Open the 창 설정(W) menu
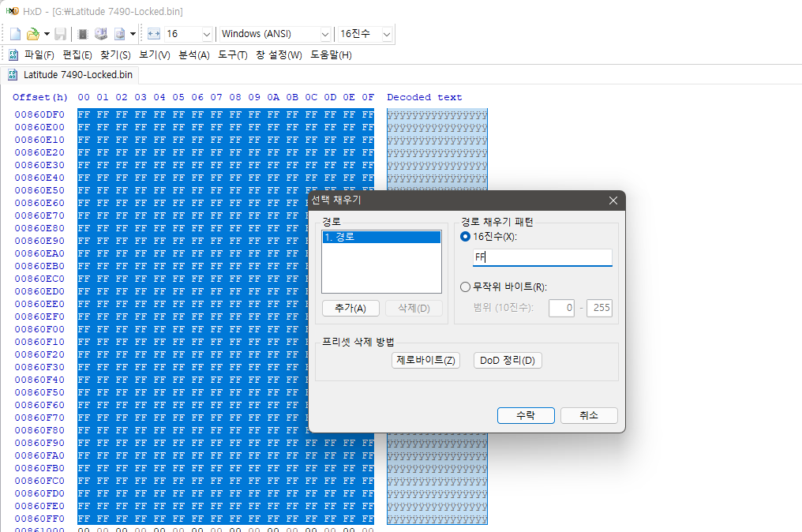This screenshot has width=802, height=532. tap(279, 55)
